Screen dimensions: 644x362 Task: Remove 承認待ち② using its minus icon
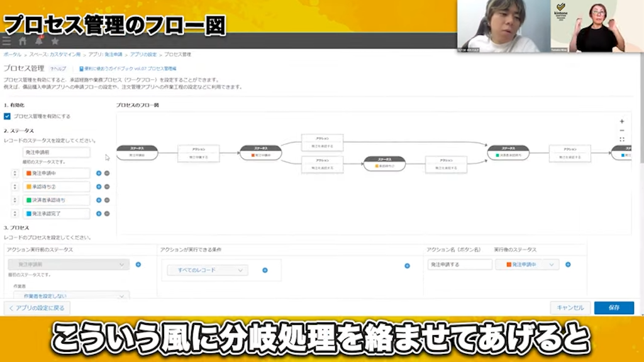(106, 187)
